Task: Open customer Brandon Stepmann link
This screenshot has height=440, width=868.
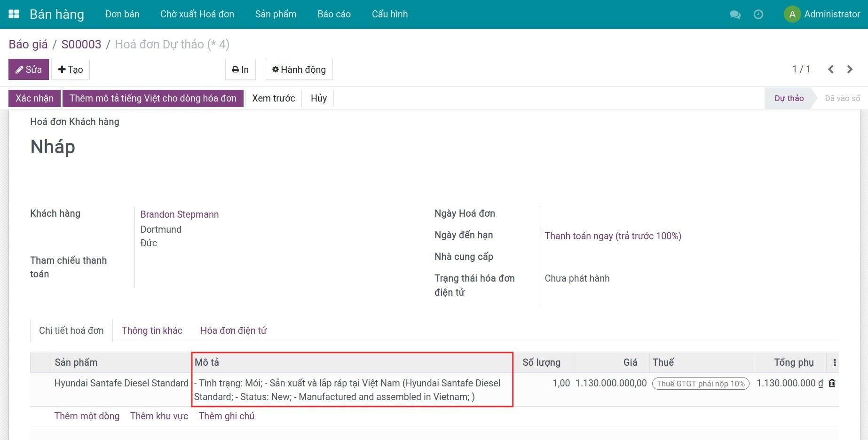Action: [x=179, y=214]
